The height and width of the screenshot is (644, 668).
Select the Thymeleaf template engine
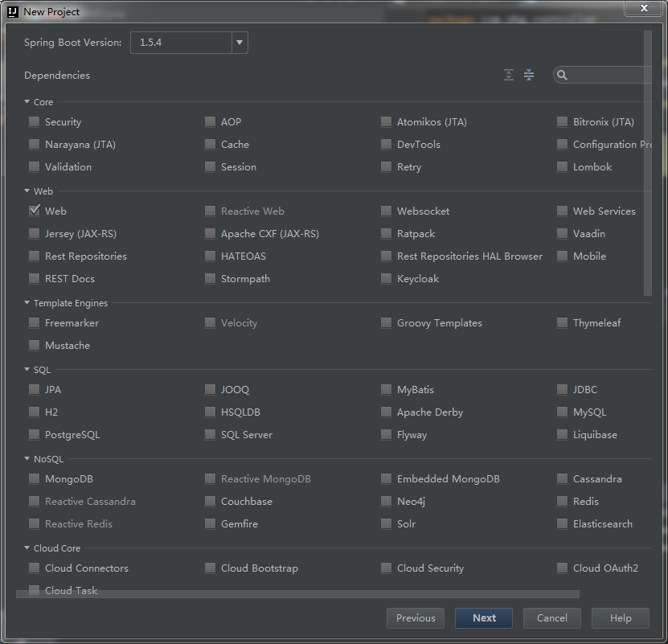click(x=562, y=323)
